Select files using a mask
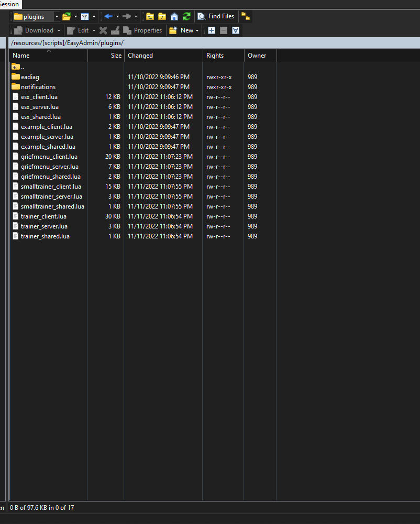This screenshot has width=420, height=524. [211, 30]
